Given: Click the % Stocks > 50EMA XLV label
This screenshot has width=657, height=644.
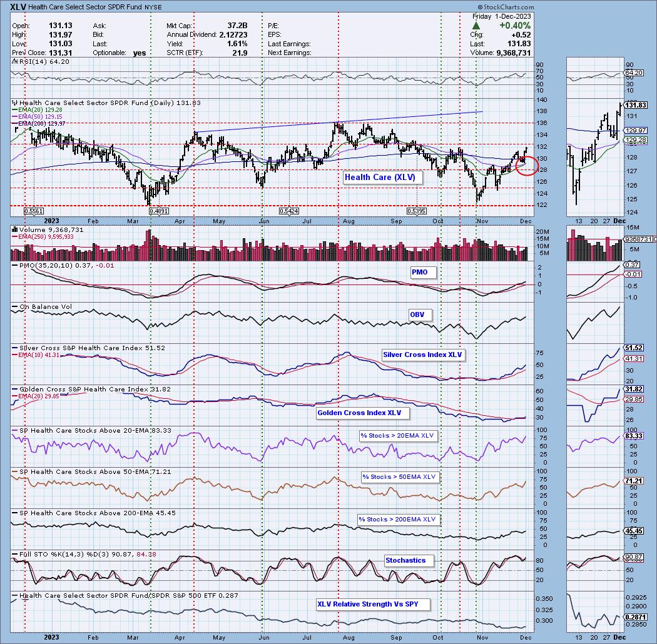Looking at the screenshot, I should pyautogui.click(x=399, y=477).
